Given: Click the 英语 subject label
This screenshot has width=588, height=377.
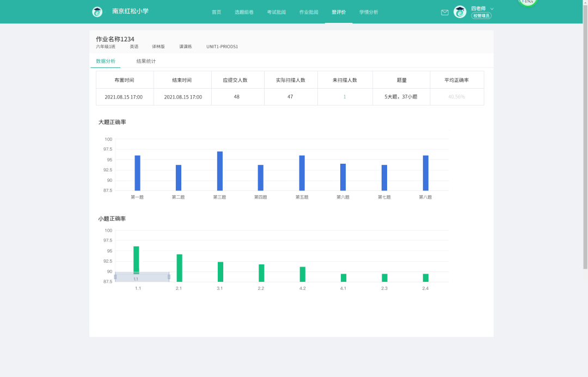Looking at the screenshot, I should tap(134, 46).
